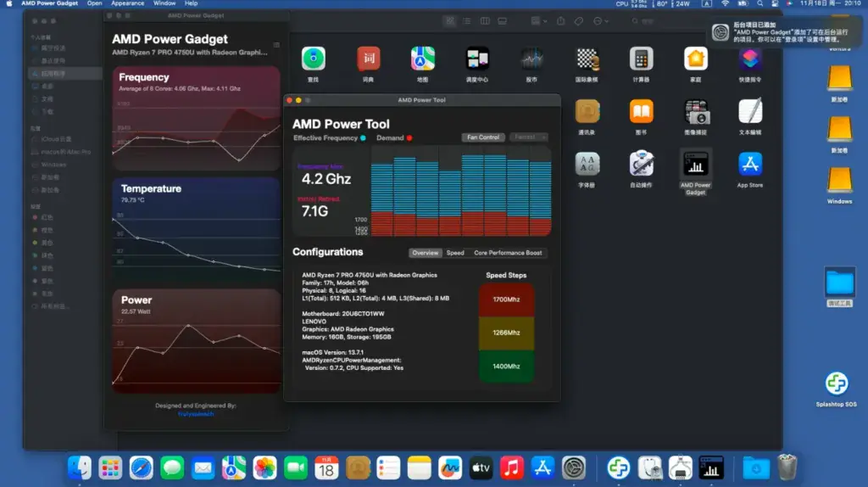868x487 pixels.
Task: Select the AMD Power Gadget app in Finder
Action: (x=696, y=164)
